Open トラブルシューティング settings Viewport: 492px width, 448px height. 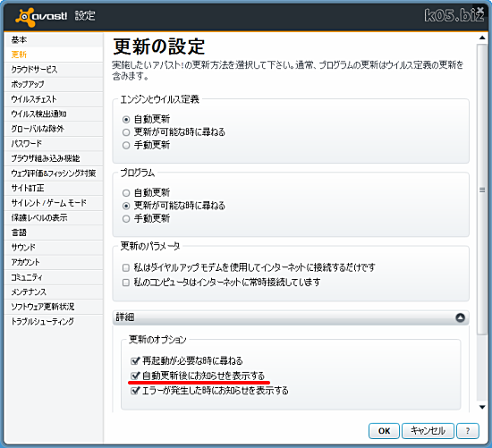click(54, 321)
